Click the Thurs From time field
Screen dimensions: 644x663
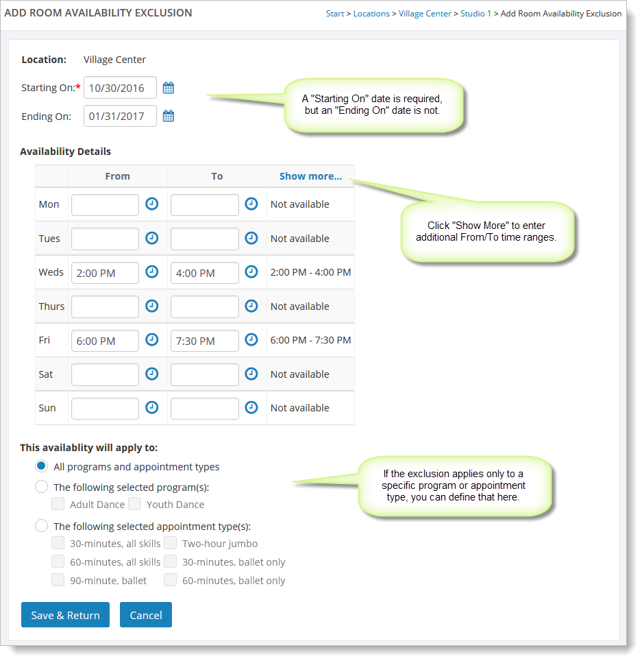[106, 306]
